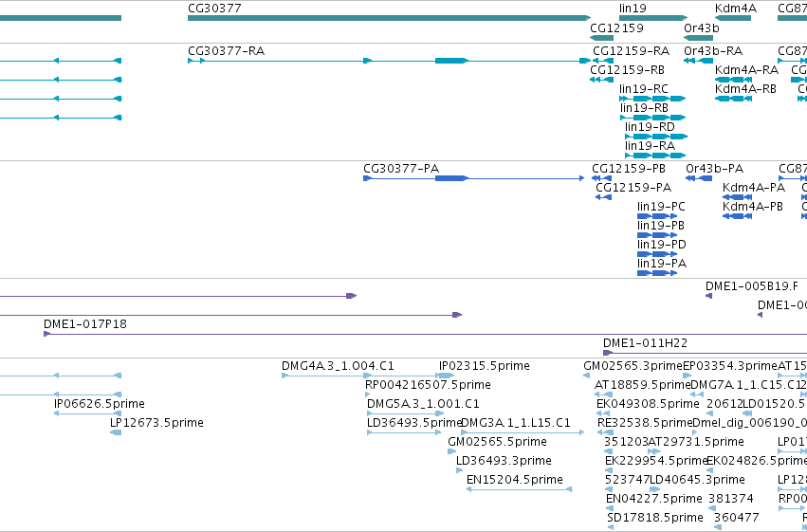Image resolution: width=807 pixels, height=532 pixels.
Task: Click the lin19-RC transcript
Action: point(652,99)
